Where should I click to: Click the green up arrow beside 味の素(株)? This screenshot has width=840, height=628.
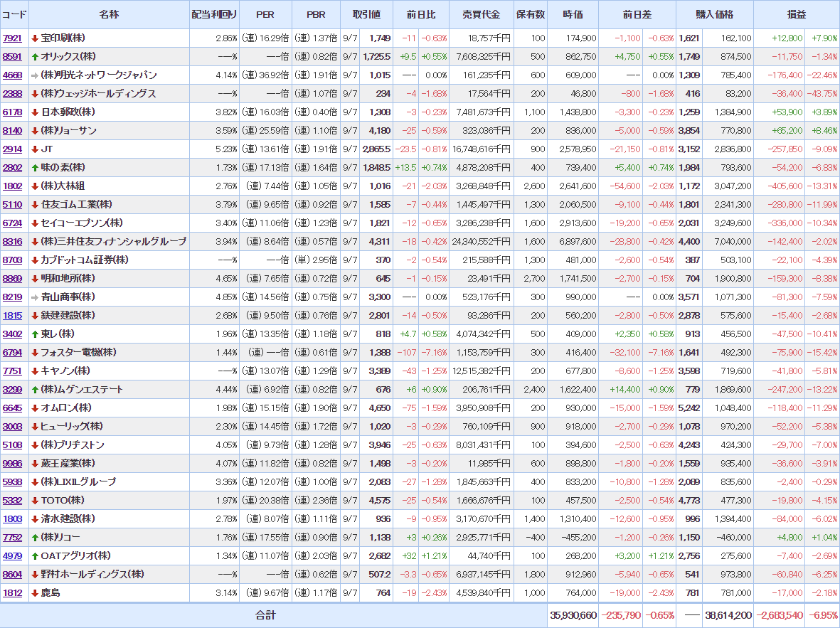point(35,168)
